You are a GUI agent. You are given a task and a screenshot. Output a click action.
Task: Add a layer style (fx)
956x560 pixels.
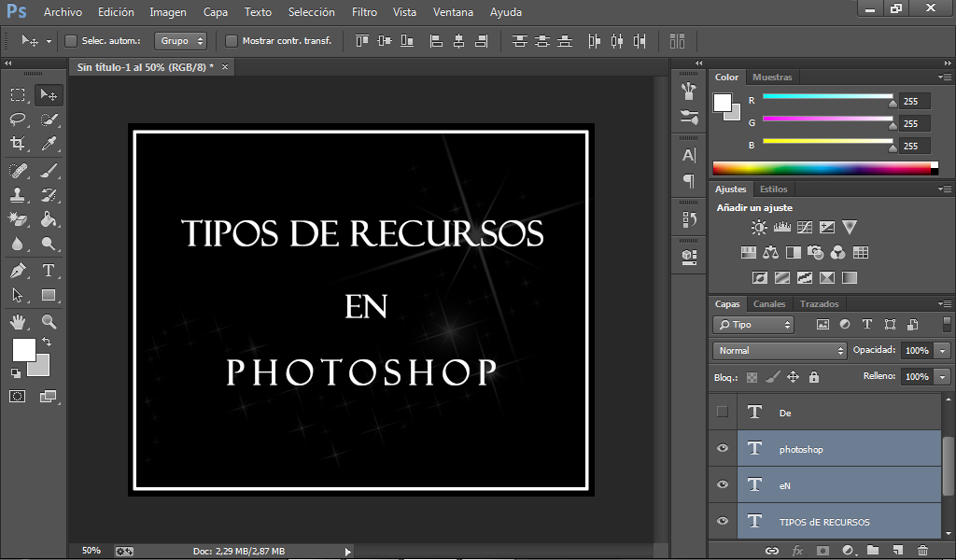click(797, 551)
